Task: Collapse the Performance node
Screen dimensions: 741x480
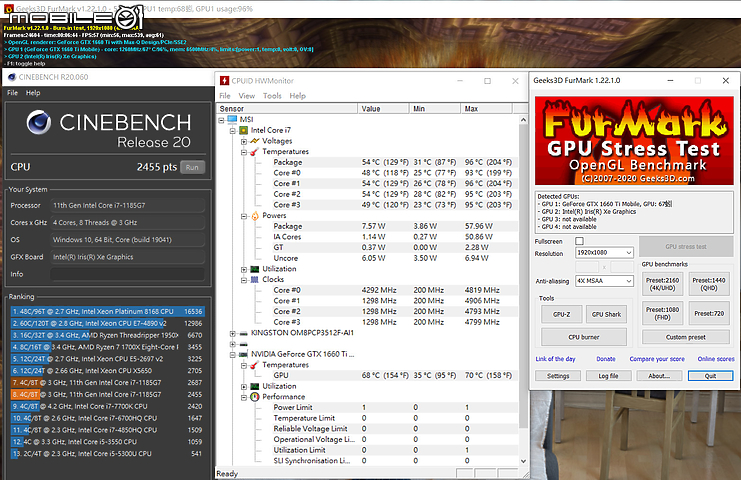Action: click(244, 397)
